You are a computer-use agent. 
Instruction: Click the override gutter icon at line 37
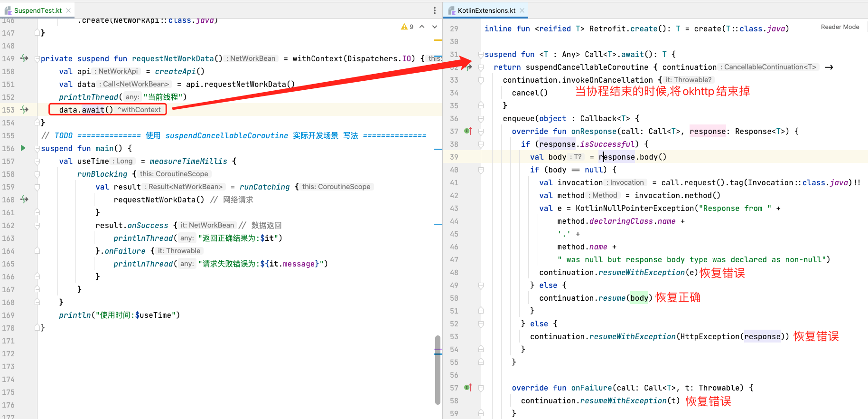coord(468,131)
